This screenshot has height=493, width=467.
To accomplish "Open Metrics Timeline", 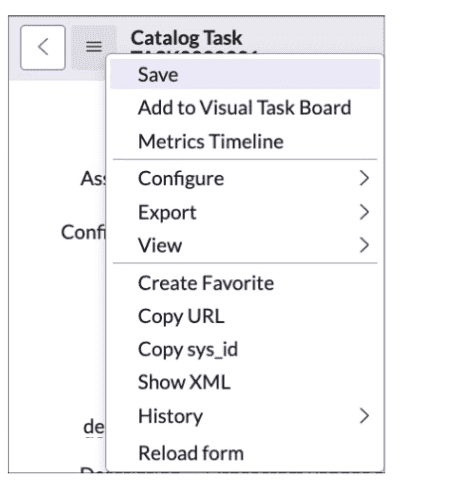I will 245,141.
